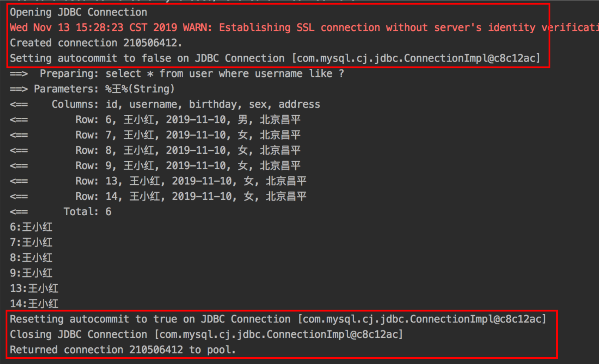Click the "Total: 6" line
599x364 pixels.
pos(87,212)
